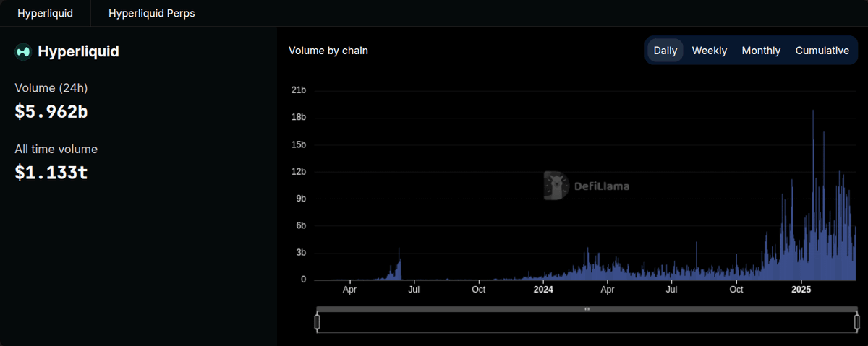Click the 9b y-axis label

(x=301, y=199)
